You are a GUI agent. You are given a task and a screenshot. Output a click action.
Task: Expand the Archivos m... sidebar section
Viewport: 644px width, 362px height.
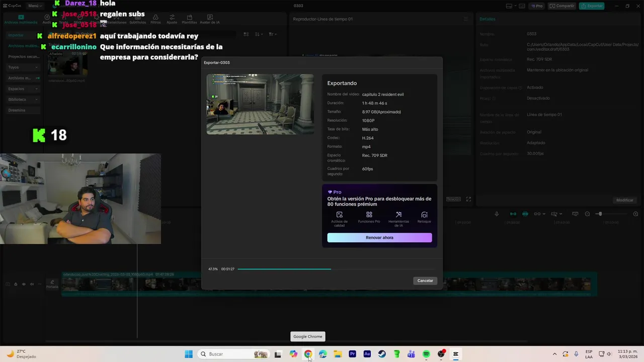tap(23, 78)
